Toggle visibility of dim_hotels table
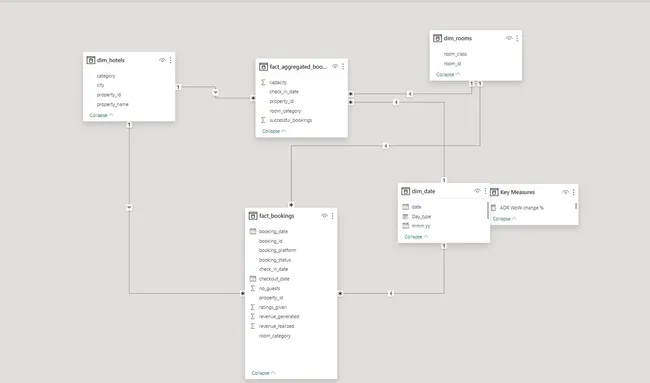Screen dimensions: 650x383 [162, 60]
